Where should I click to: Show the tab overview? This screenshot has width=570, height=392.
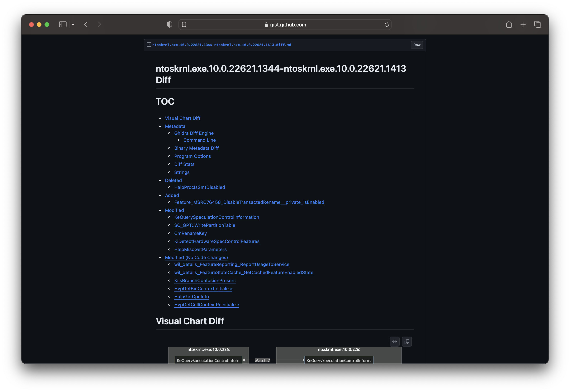click(x=538, y=24)
